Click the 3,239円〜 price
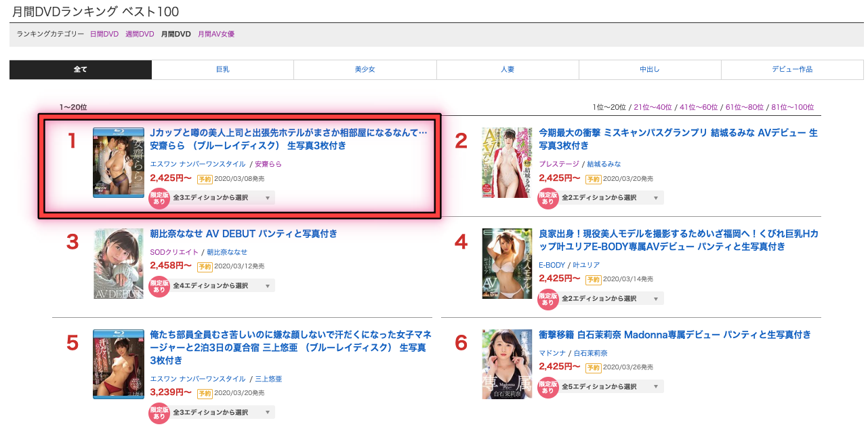The width and height of the screenshot is (868, 429). coord(171,392)
